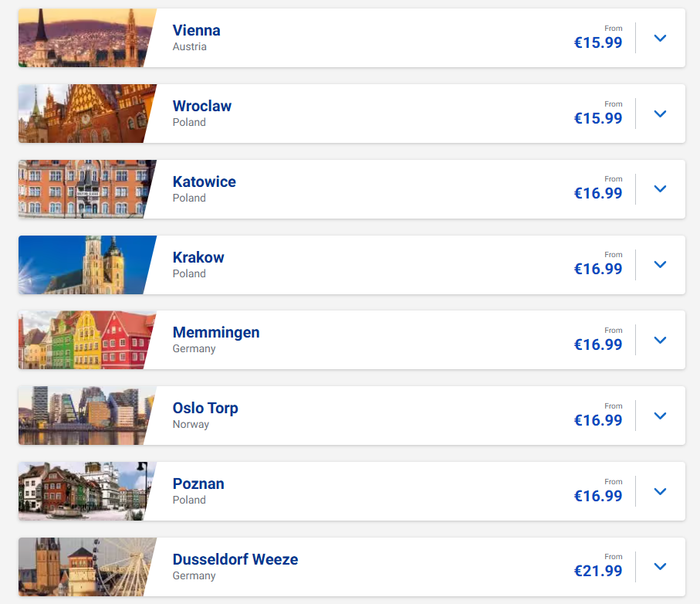Expand the Krakow fare details chevron
Image resolution: width=700 pixels, height=604 pixels.
click(660, 264)
